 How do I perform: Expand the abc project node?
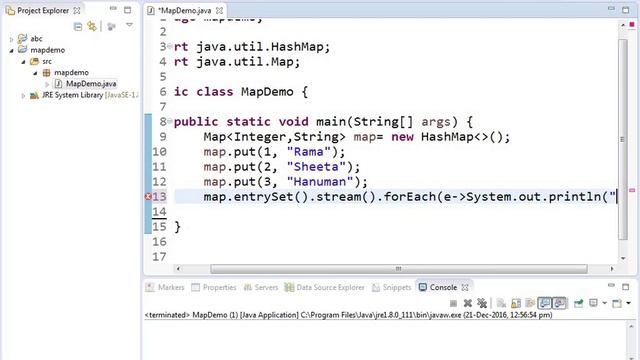tap(11, 39)
